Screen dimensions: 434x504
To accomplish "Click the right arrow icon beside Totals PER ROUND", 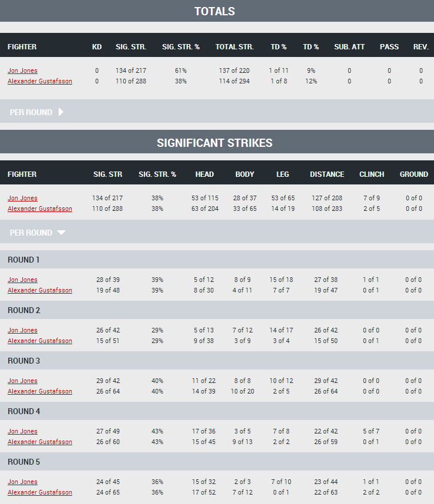I will (x=61, y=112).
